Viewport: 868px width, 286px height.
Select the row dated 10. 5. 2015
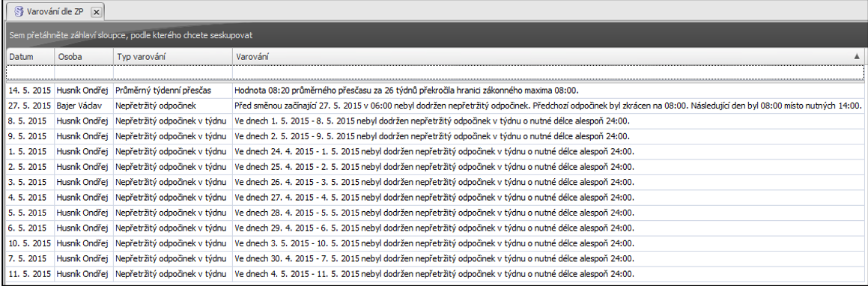[434, 243]
